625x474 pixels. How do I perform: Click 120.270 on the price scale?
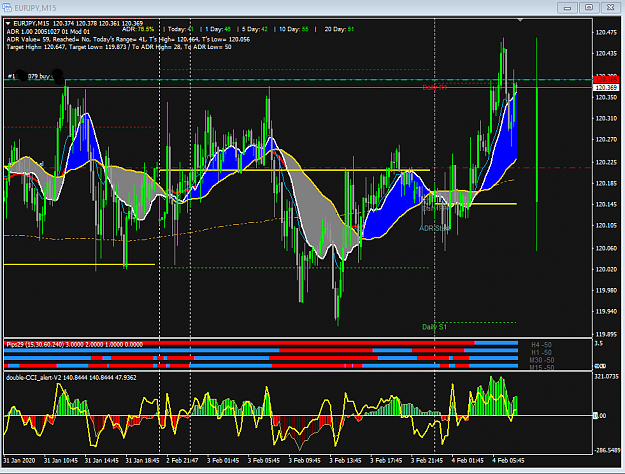[606, 140]
